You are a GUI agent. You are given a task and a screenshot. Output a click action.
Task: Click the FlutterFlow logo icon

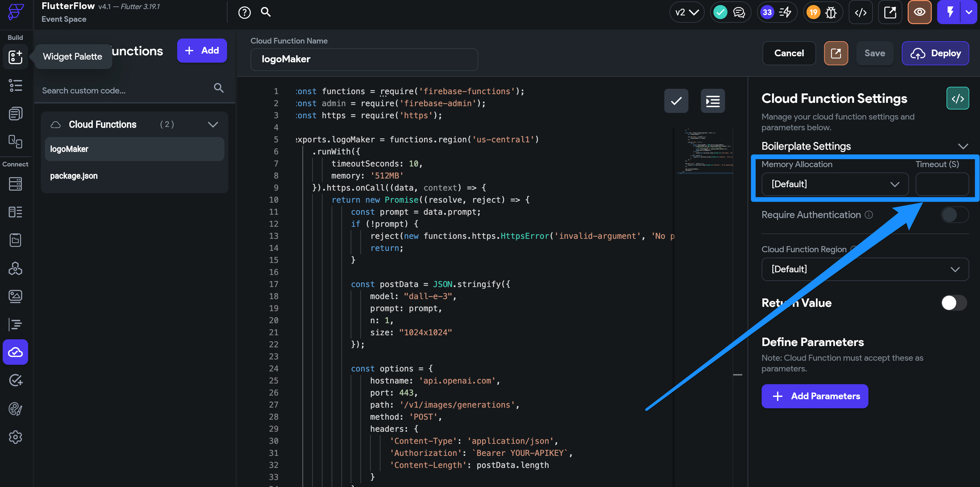(16, 11)
